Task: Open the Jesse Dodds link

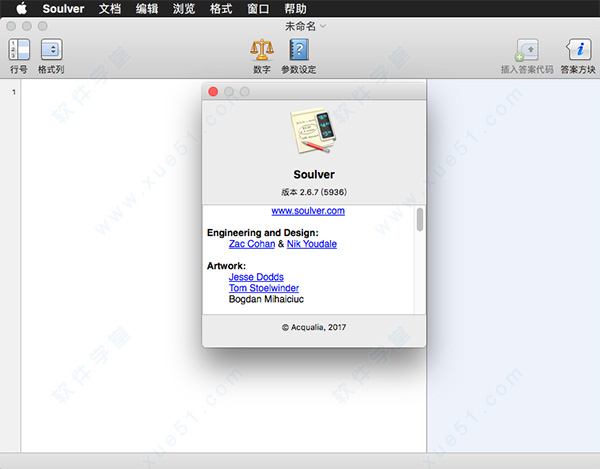Action: (x=256, y=277)
